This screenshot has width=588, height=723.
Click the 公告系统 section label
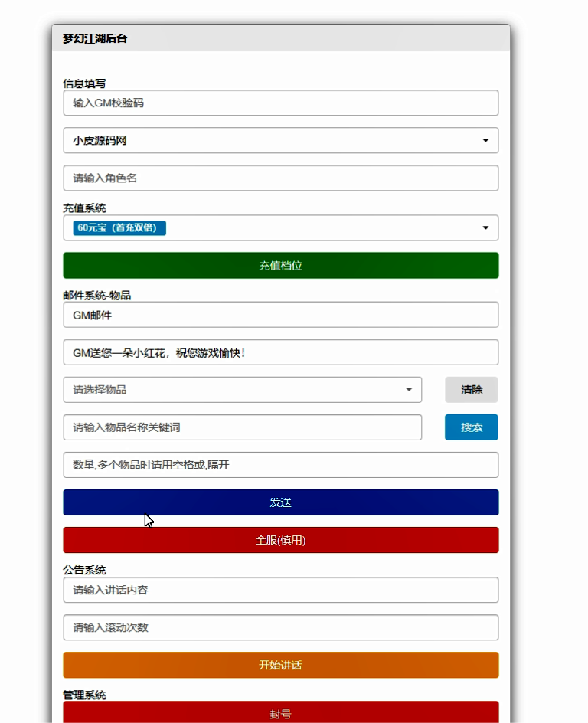pyautogui.click(x=84, y=570)
